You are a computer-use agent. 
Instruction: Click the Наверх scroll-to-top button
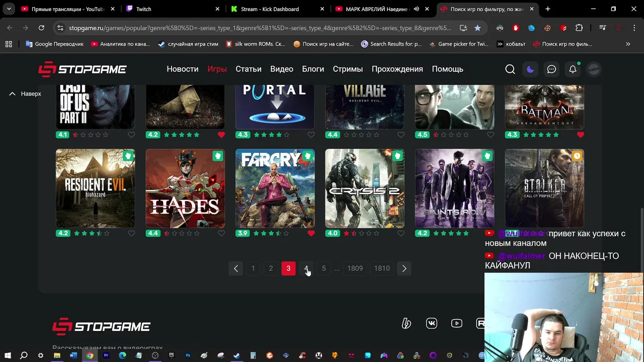click(x=25, y=94)
